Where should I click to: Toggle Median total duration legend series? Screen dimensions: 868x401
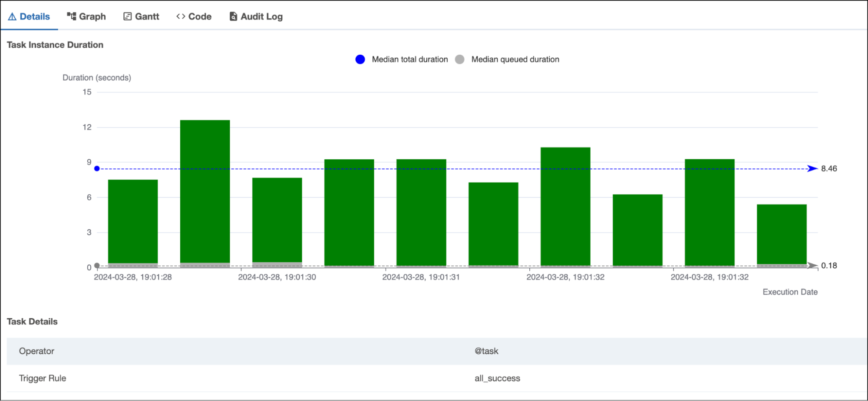pyautogui.click(x=409, y=59)
